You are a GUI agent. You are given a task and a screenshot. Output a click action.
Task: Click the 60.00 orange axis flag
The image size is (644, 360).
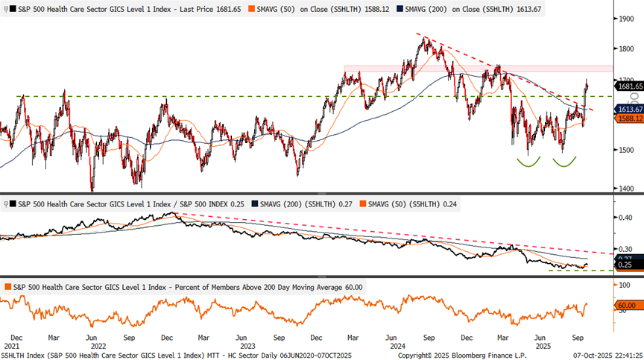point(629,306)
